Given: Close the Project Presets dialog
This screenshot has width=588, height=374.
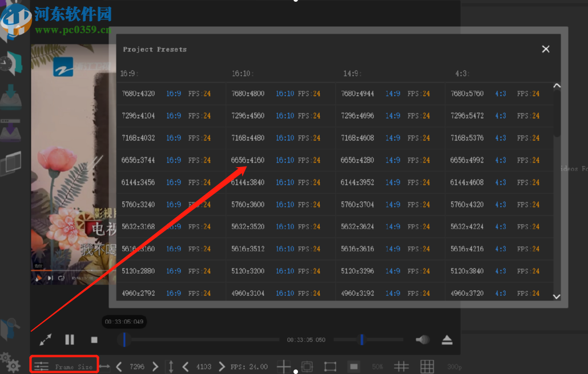Looking at the screenshot, I should coord(546,49).
